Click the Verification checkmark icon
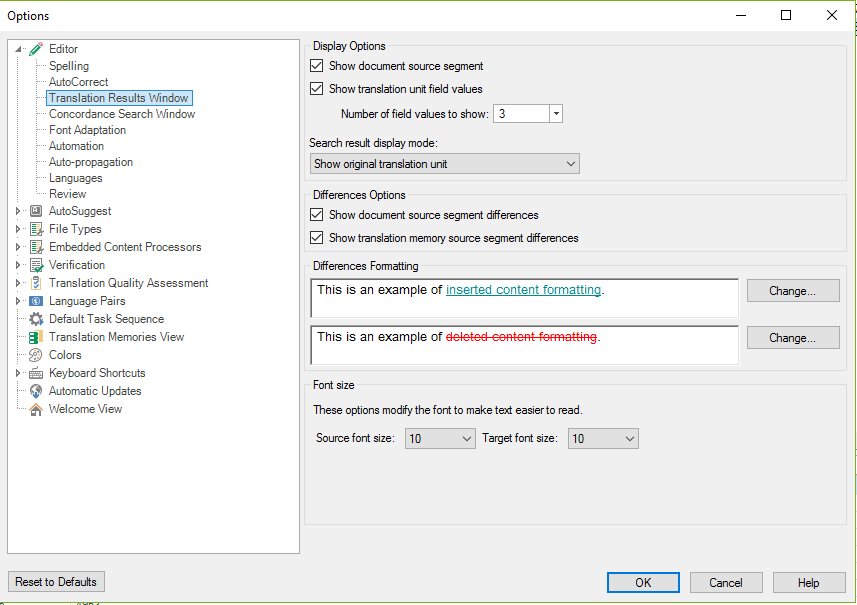Image resolution: width=857 pixels, height=605 pixels. click(36, 265)
